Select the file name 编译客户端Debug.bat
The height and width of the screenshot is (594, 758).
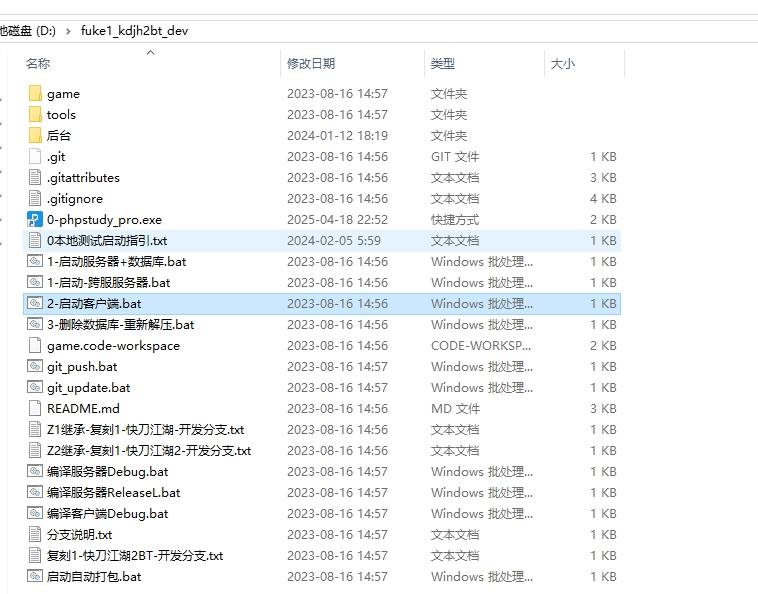pos(108,513)
